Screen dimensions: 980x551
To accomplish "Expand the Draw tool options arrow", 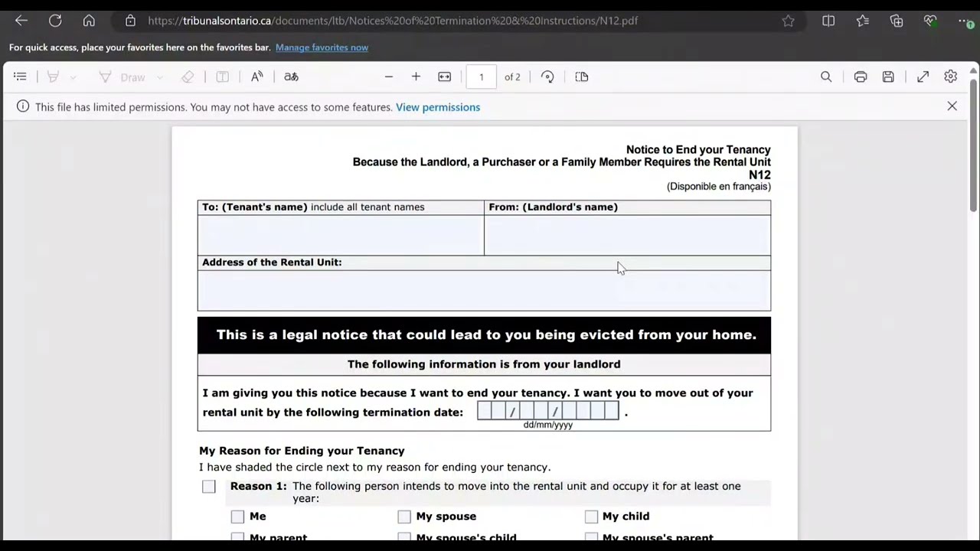I will [159, 77].
